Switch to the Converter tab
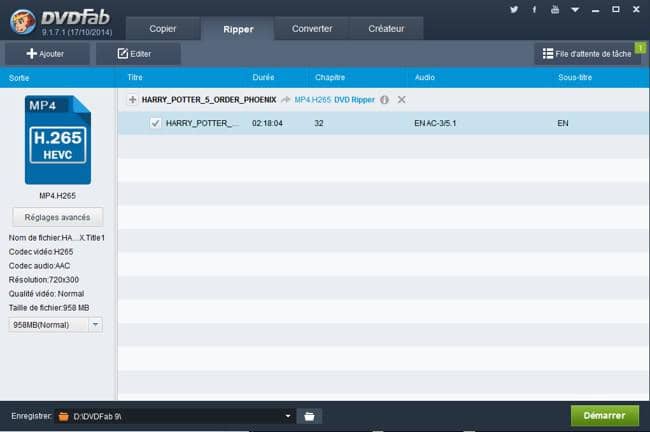 click(x=312, y=28)
